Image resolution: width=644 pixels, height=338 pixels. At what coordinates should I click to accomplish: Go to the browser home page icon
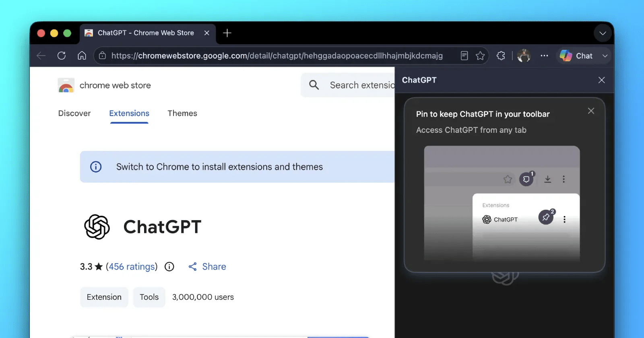pyautogui.click(x=82, y=56)
